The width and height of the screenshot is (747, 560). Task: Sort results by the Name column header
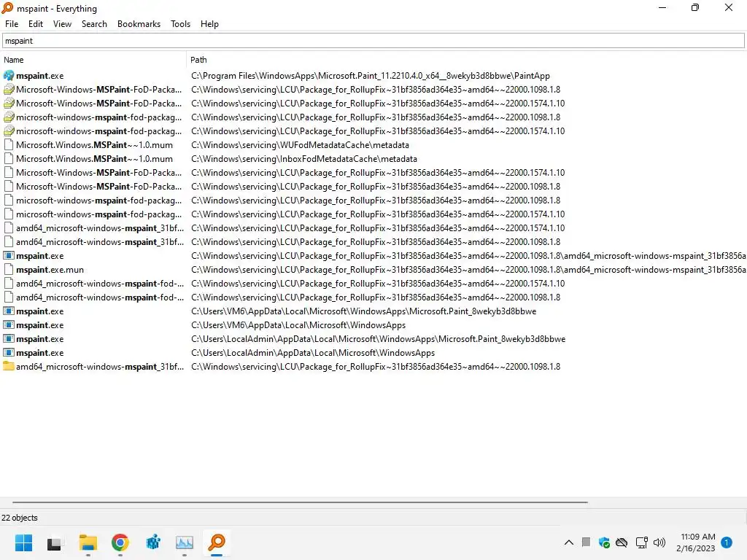[93, 60]
